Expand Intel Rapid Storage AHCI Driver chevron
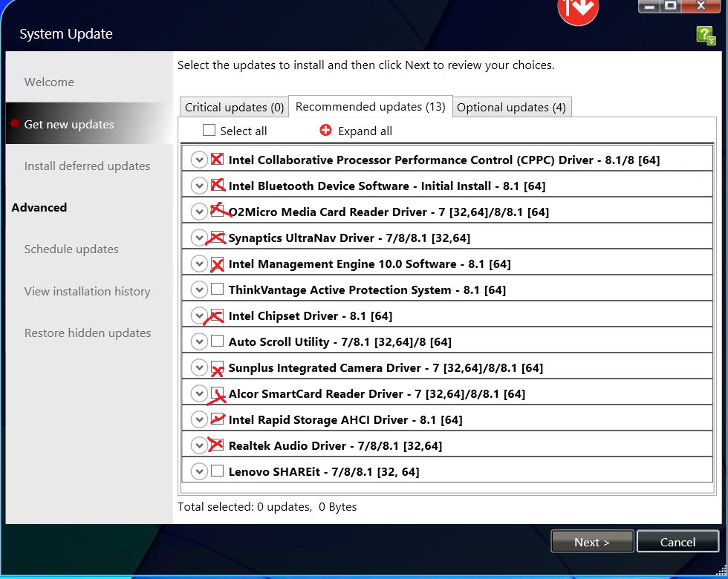This screenshot has width=728, height=579. 199,419
